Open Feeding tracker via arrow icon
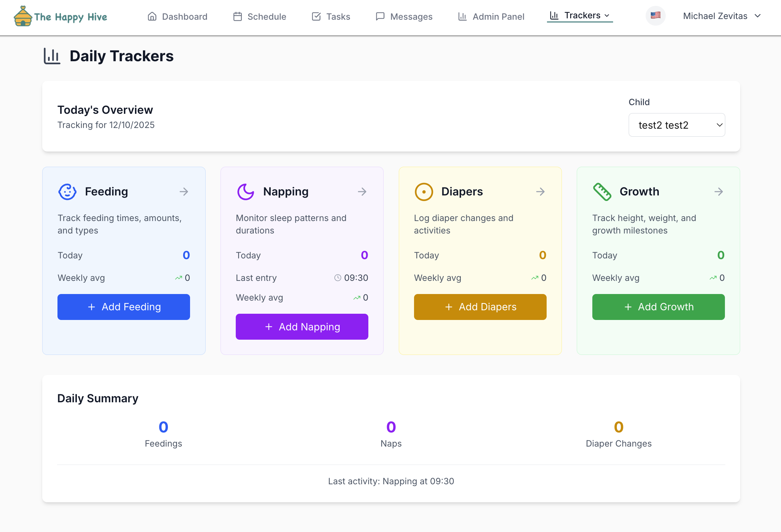 (184, 192)
